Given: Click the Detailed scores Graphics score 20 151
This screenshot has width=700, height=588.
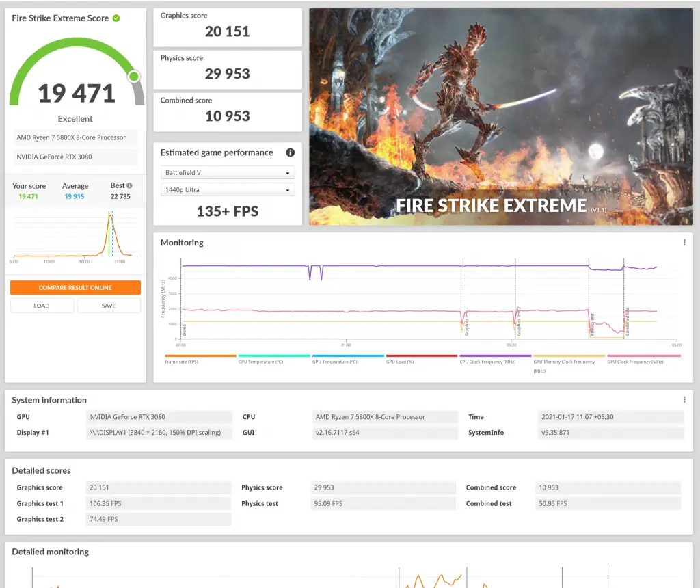Looking at the screenshot, I should 159,487.
